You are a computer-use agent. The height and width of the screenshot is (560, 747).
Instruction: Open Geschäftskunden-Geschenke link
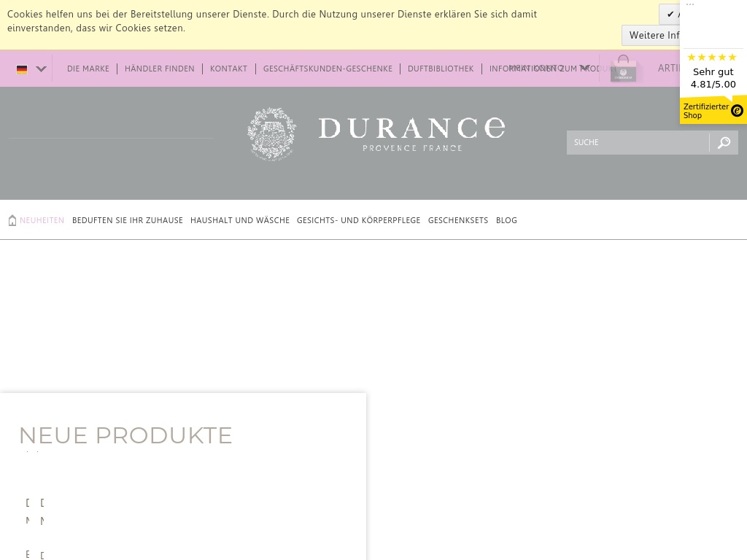[x=328, y=69]
